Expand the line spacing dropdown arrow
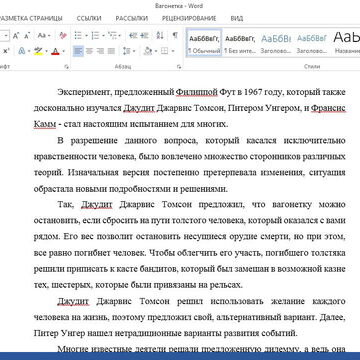 pos(134,51)
